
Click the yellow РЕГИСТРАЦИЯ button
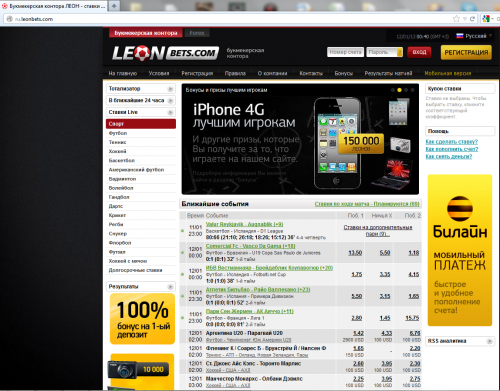pyautogui.click(x=466, y=53)
